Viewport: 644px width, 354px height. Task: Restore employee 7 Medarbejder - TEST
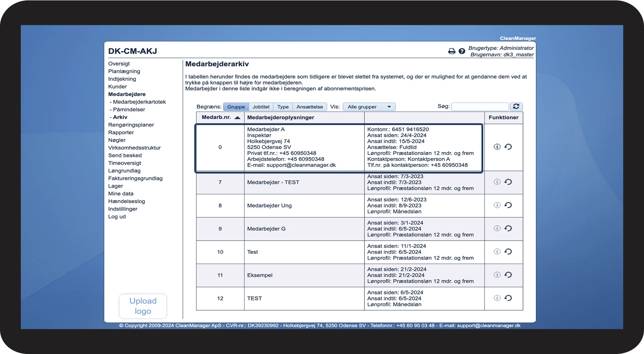click(508, 182)
